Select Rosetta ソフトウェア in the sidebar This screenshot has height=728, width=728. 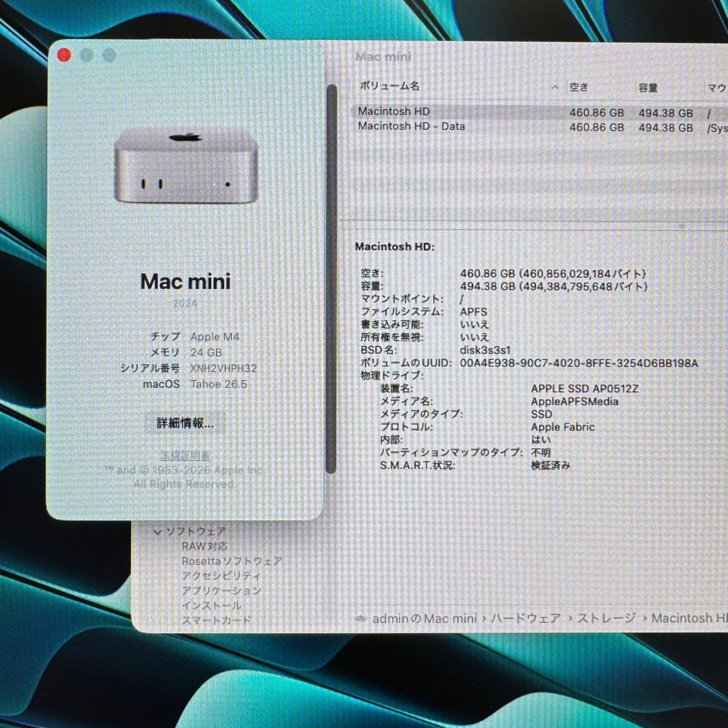tap(232, 561)
